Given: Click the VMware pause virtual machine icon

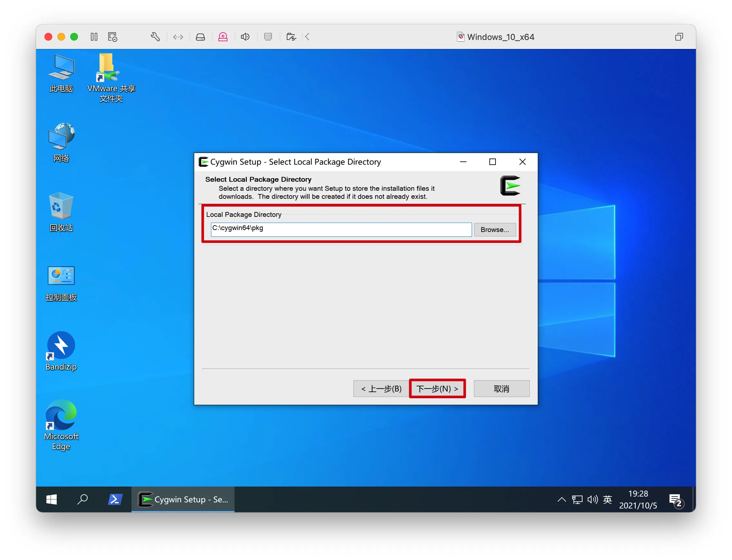Looking at the screenshot, I should click(x=94, y=37).
